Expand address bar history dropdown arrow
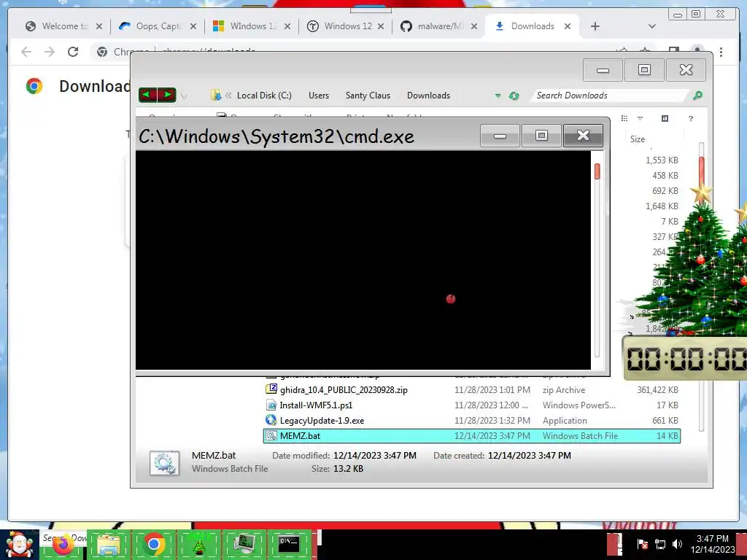This screenshot has height=560, width=747. pos(498,96)
